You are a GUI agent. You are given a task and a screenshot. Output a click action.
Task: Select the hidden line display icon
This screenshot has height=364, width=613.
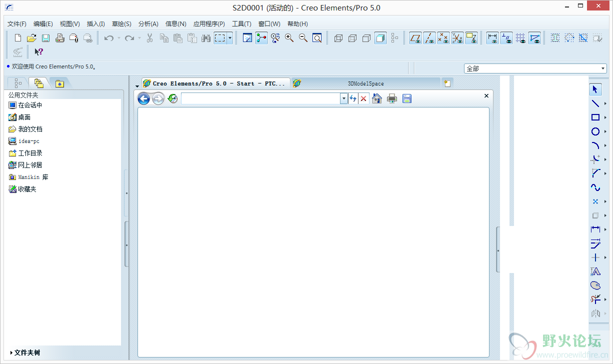point(352,38)
